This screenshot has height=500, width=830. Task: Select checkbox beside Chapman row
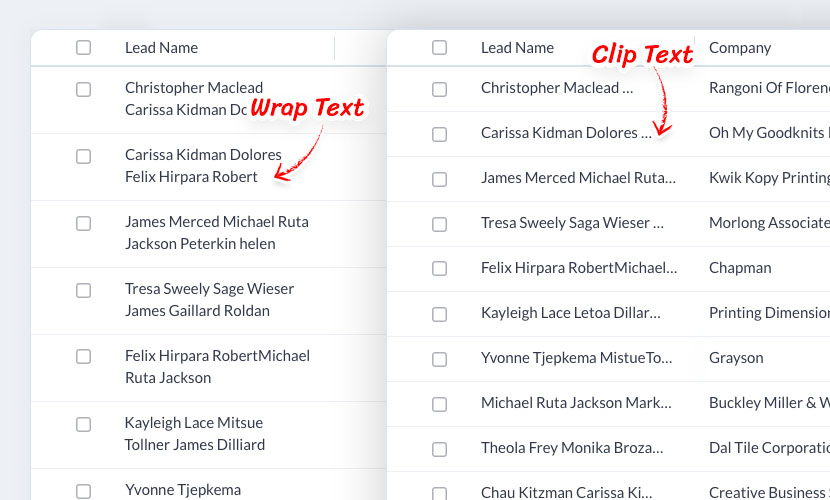[x=439, y=269]
